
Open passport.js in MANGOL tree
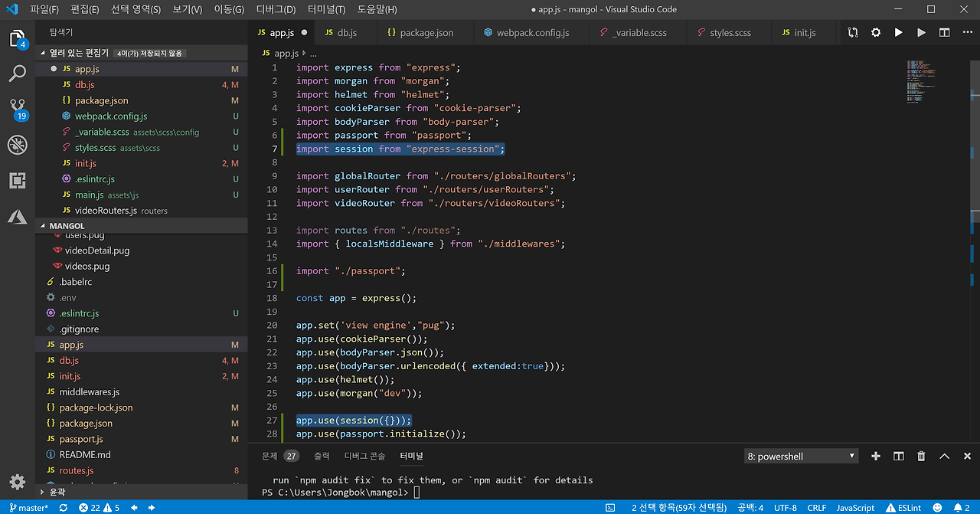click(141, 439)
